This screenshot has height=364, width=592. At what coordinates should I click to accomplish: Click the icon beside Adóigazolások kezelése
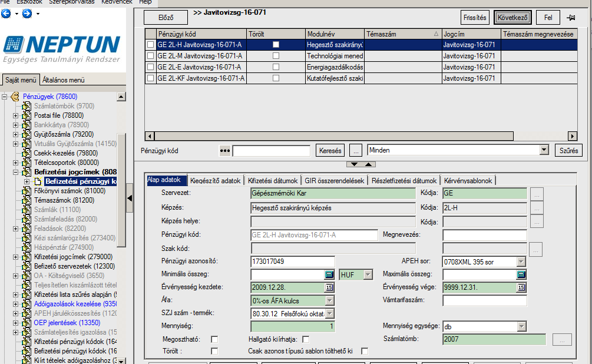pyautogui.click(x=27, y=304)
